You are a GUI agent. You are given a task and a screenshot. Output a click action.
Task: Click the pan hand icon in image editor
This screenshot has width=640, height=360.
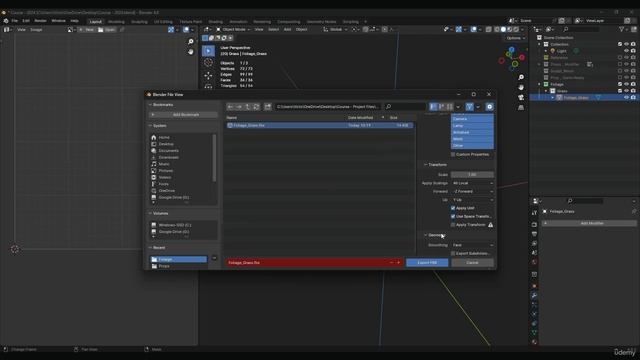(191, 51)
